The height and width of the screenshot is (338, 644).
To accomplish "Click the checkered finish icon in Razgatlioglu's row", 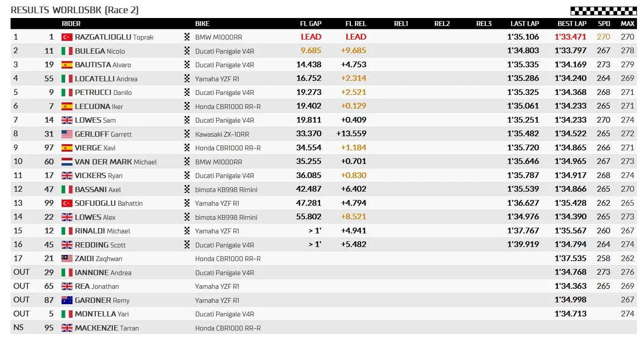I will tap(187, 37).
